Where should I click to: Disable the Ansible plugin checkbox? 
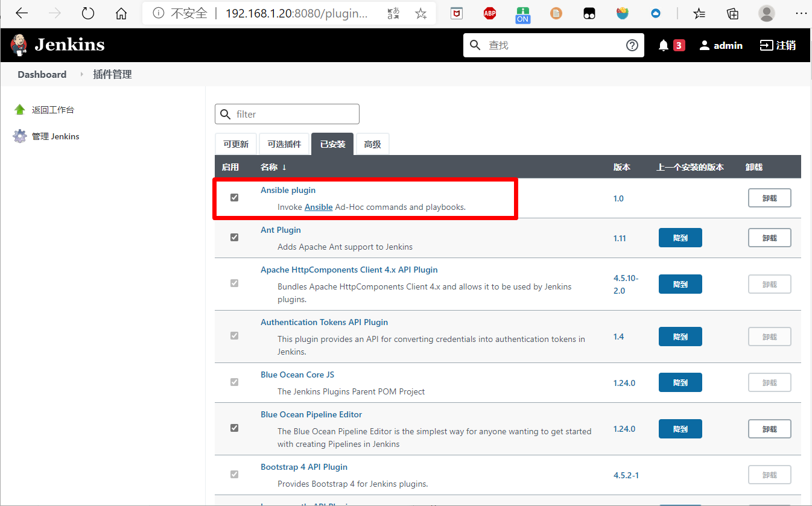tap(235, 197)
